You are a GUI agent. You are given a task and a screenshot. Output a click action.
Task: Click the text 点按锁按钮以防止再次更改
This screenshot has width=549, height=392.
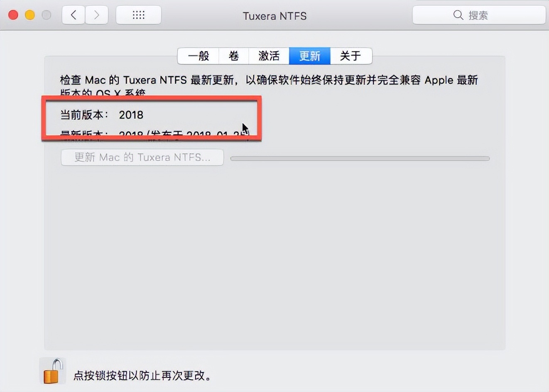pos(142,375)
